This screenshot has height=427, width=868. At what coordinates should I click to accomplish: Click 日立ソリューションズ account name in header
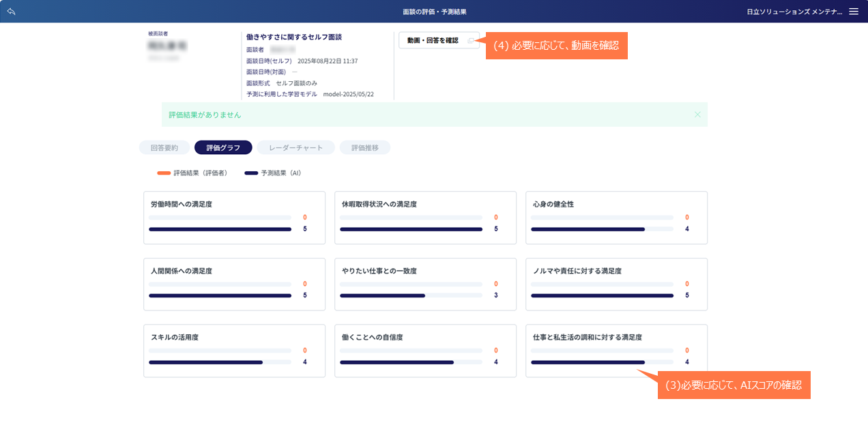click(794, 12)
